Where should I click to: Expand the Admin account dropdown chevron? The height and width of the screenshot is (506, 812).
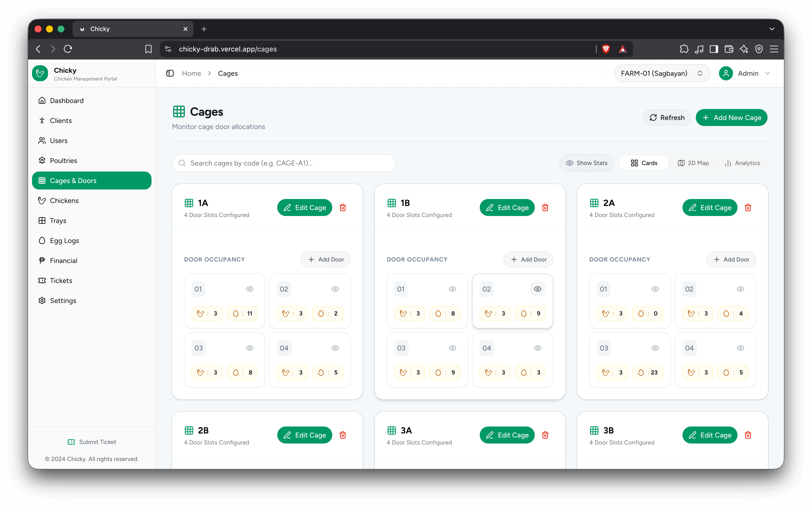pos(767,73)
